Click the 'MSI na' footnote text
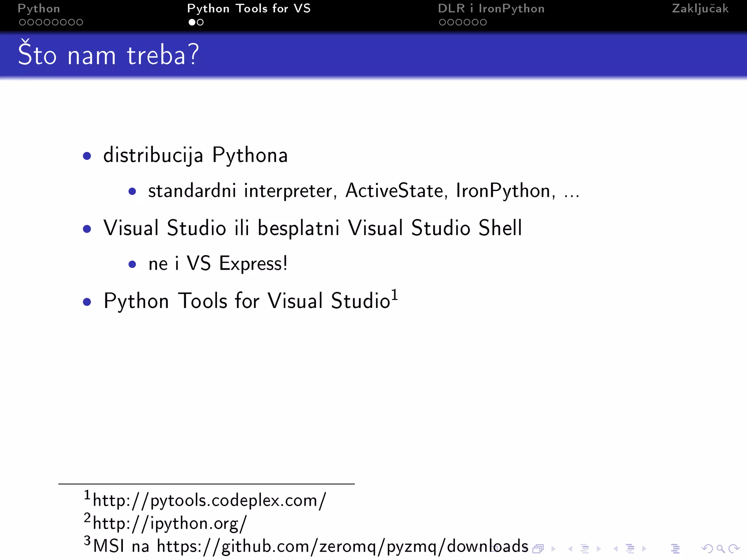747x560 pixels. click(121, 546)
